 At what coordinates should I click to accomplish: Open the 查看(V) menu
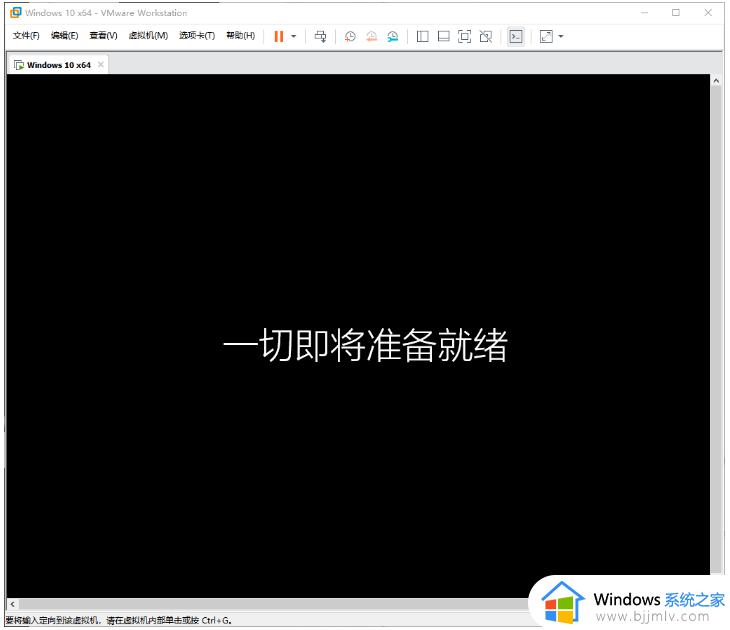pos(103,36)
